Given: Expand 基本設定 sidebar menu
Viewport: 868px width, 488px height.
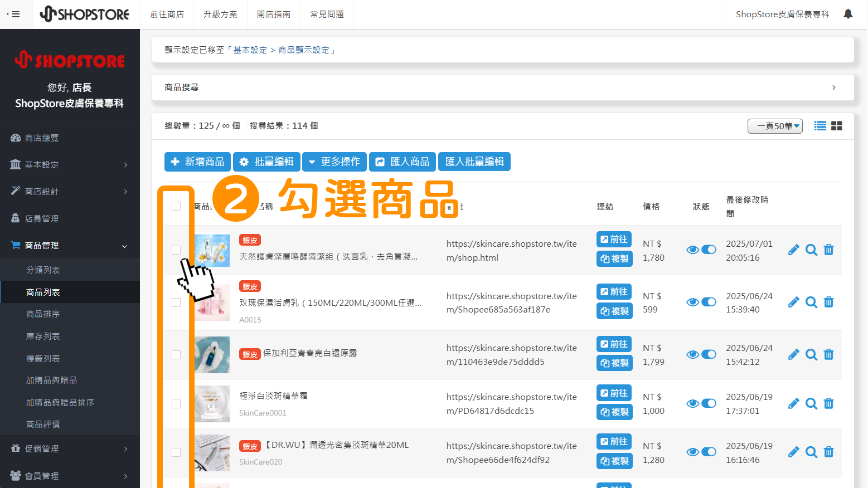Looking at the screenshot, I should 70,165.
